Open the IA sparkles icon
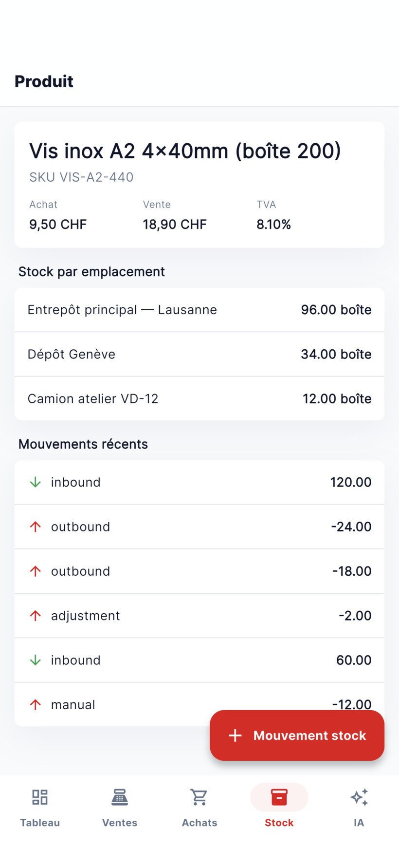This screenshot has height=868, width=399. pyautogui.click(x=359, y=797)
